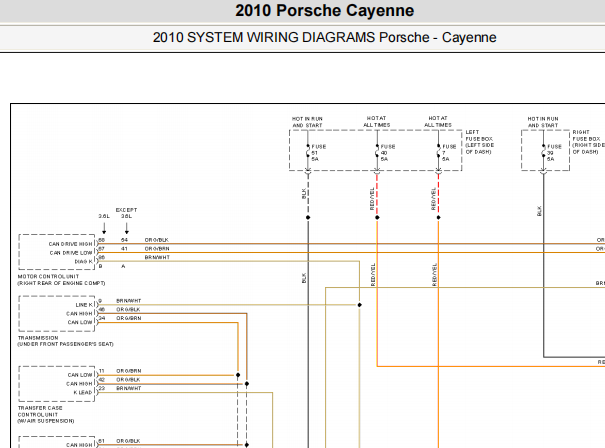Click the "DIAG K" terminal label
Image resolution: width=605 pixels, height=448 pixels.
pyautogui.click(x=84, y=262)
